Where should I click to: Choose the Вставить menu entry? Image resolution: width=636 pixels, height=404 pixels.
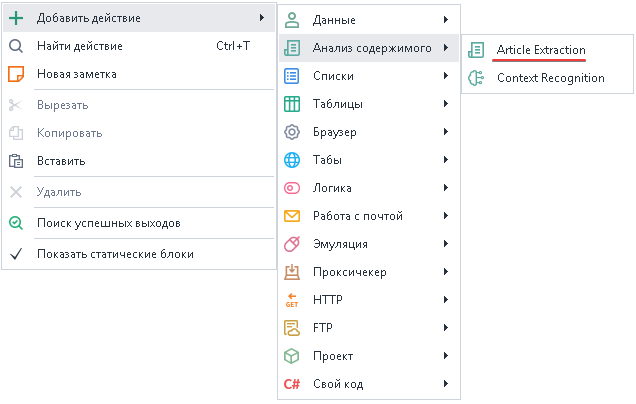[61, 160]
